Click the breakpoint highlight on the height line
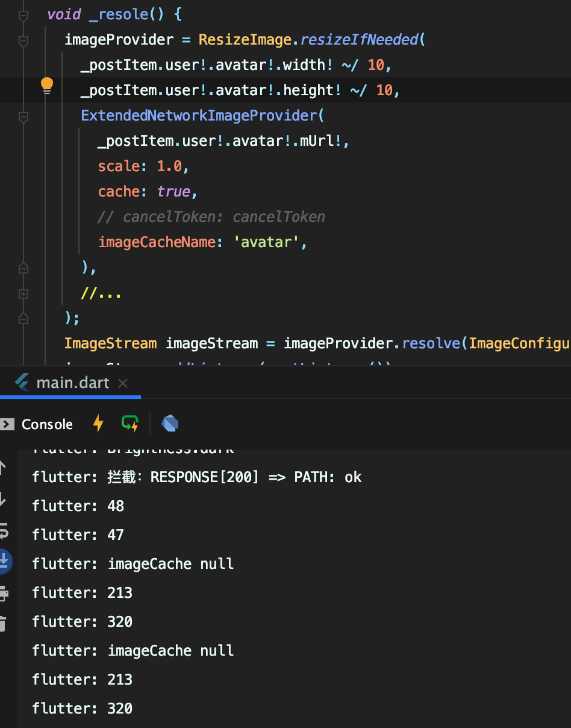Image resolution: width=571 pixels, height=728 pixels. (241, 89)
